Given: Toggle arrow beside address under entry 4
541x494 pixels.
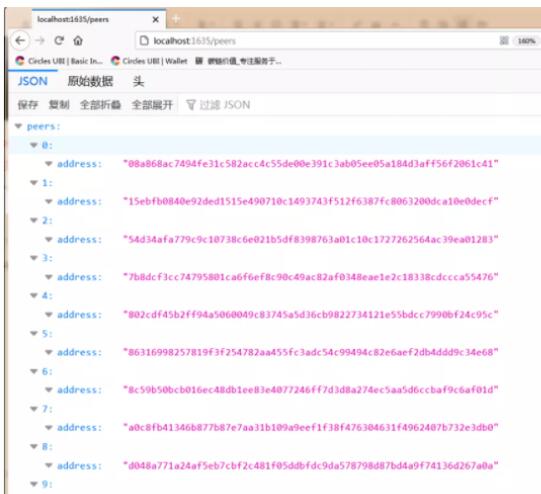Looking at the screenshot, I should (x=49, y=315).
